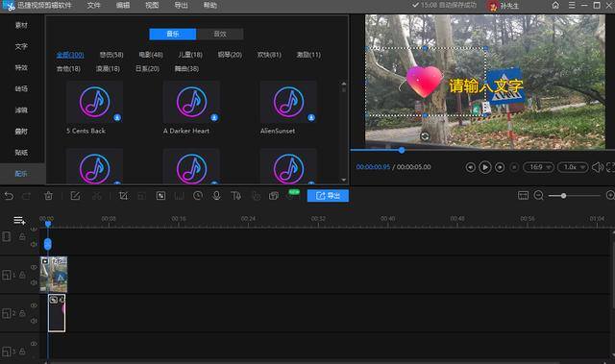Open the 导出 menu in menu bar
This screenshot has width=615, height=364.
click(x=181, y=6)
